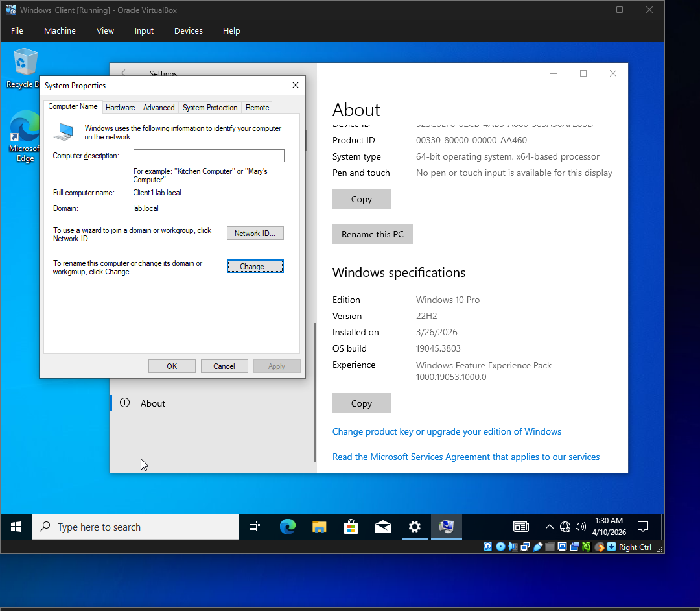The height and width of the screenshot is (611, 700).
Task: Open Microsoft Services Agreement link
Action: [x=465, y=457]
